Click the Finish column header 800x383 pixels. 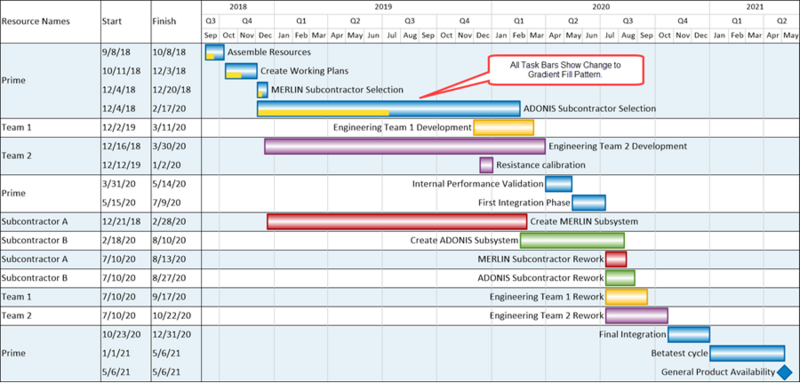[x=164, y=21]
